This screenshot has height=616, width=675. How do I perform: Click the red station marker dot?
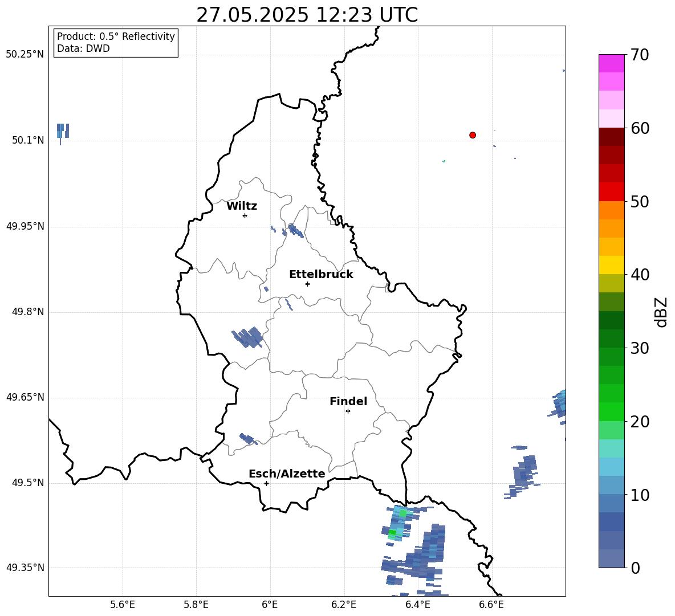pyautogui.click(x=473, y=135)
